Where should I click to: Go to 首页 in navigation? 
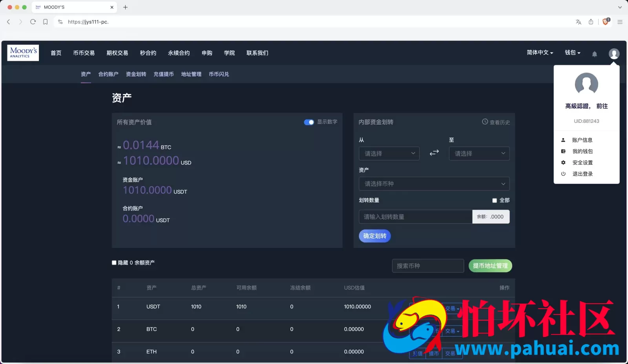click(56, 53)
